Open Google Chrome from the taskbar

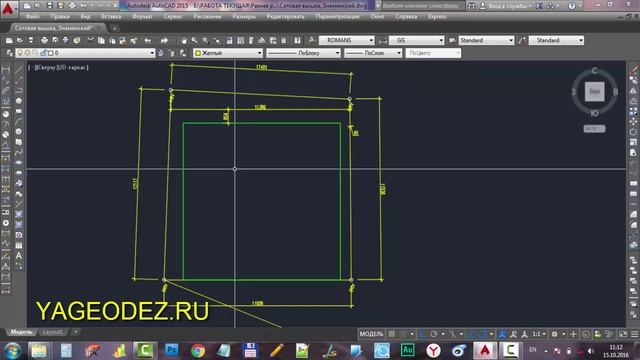click(198, 351)
